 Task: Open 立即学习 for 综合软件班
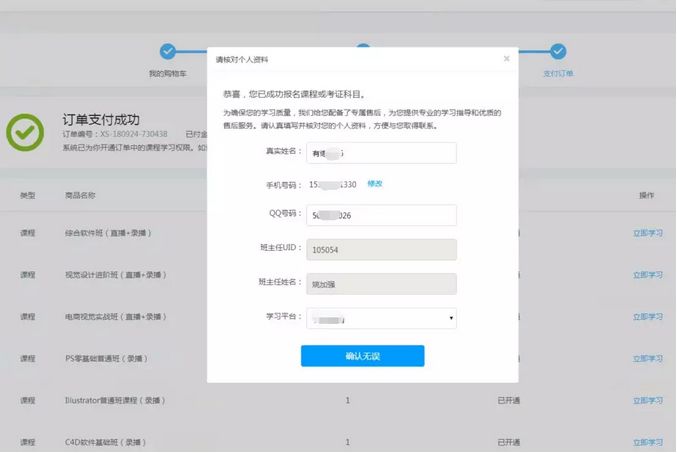[x=647, y=232]
